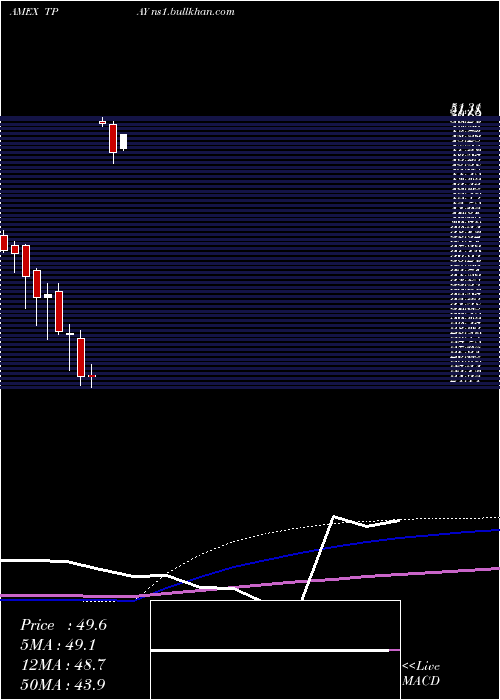Click the '50MA : 43.9' value

(63, 684)
